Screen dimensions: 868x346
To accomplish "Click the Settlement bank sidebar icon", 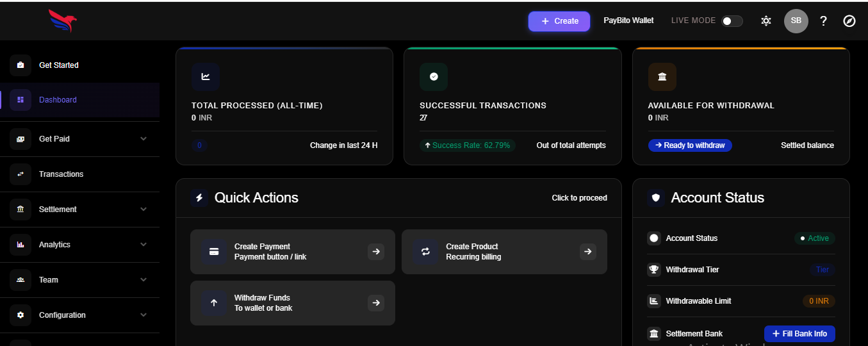I will point(20,210).
